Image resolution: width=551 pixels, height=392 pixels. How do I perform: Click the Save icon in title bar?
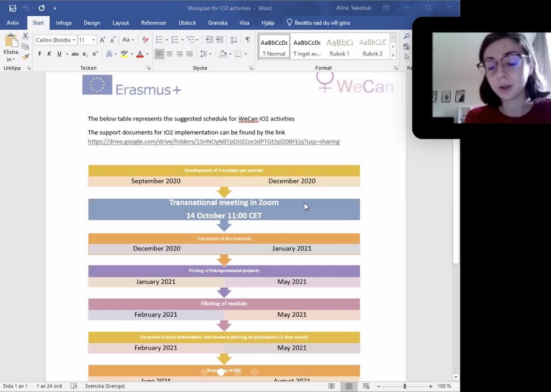pyautogui.click(x=12, y=8)
